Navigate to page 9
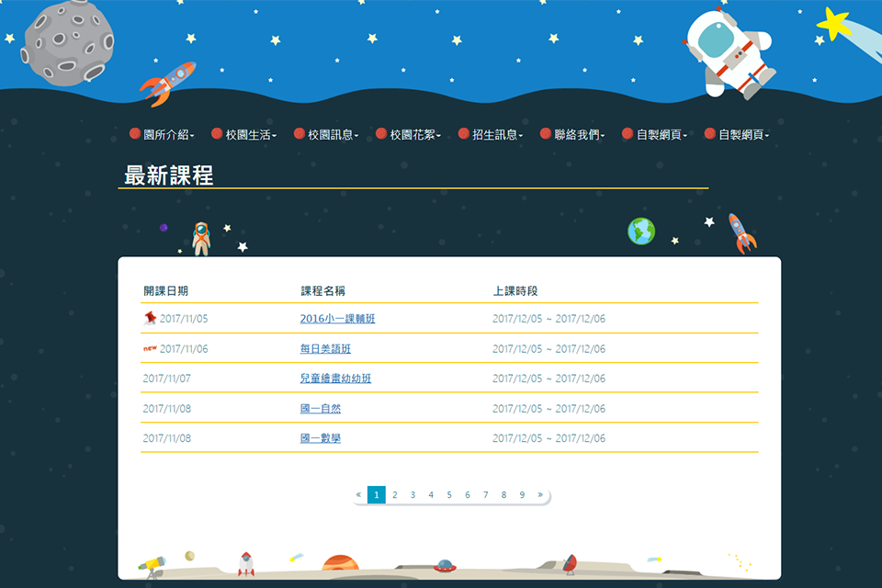 522,494
